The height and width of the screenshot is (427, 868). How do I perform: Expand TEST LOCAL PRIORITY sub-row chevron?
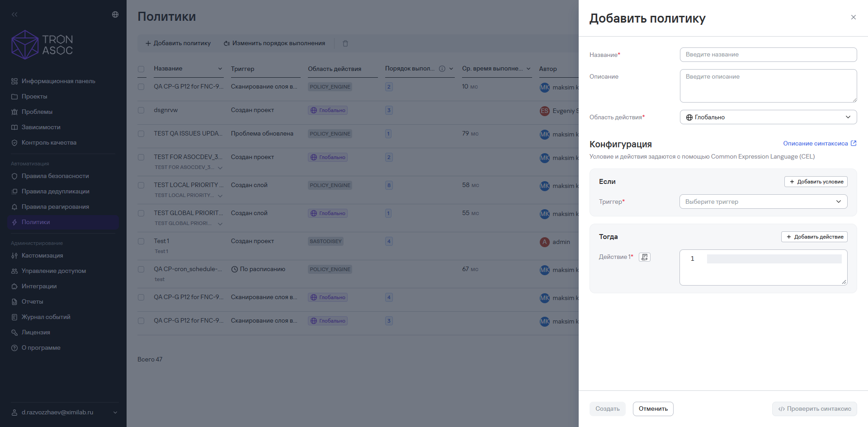220,196
